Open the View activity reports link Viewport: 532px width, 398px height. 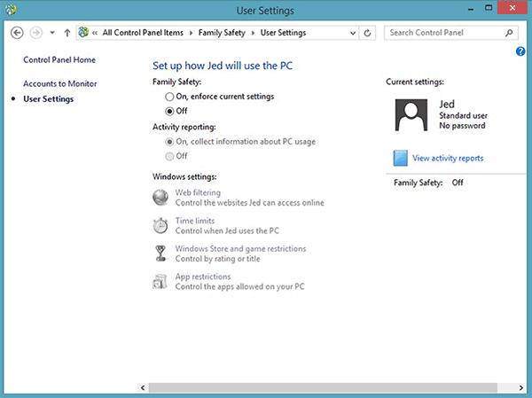point(448,159)
